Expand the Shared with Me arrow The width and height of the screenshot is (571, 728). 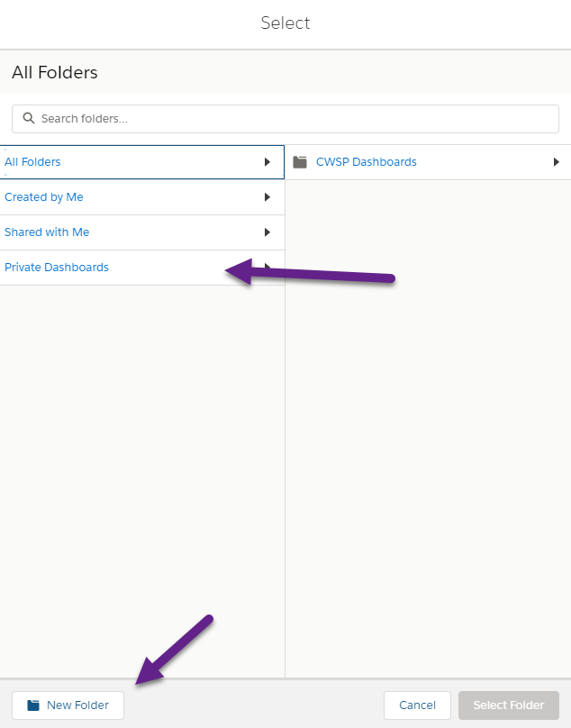(267, 232)
